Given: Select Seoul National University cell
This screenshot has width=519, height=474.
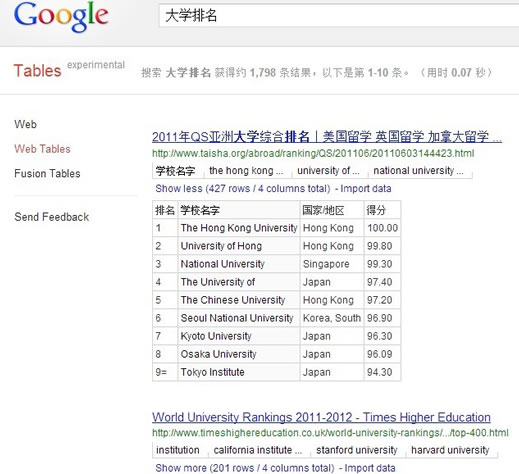Looking at the screenshot, I should click(239, 318).
